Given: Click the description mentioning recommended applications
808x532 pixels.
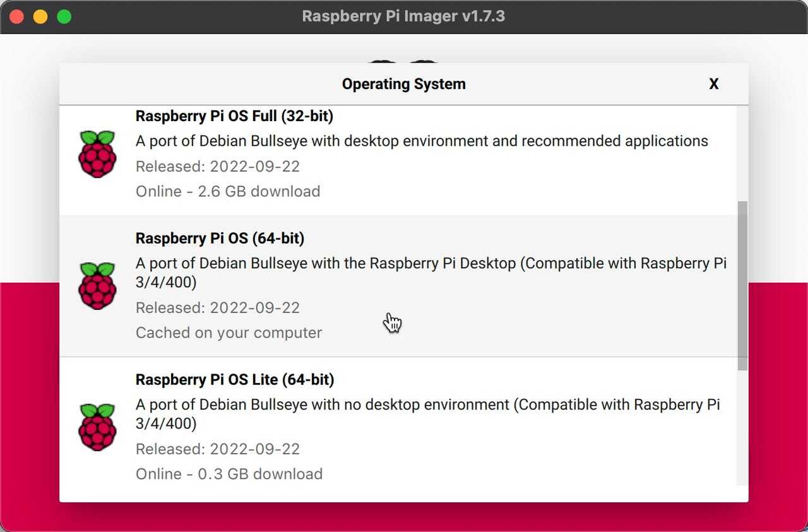Looking at the screenshot, I should (x=422, y=141).
